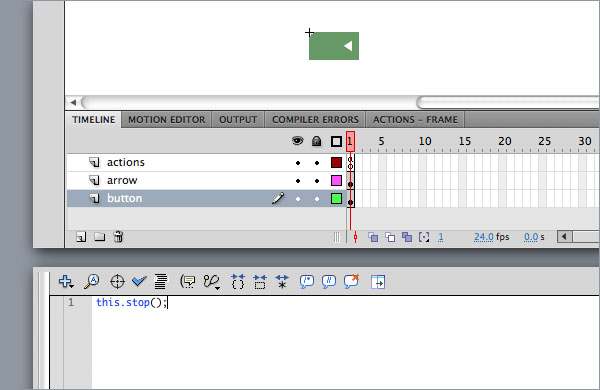This screenshot has height=390, width=600.
Task: Open the Motion Editor tab
Action: (x=166, y=120)
